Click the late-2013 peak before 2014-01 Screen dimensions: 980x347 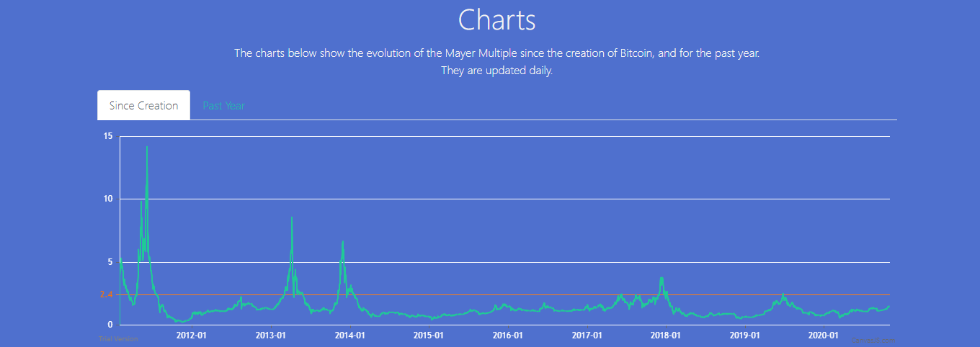click(343, 243)
